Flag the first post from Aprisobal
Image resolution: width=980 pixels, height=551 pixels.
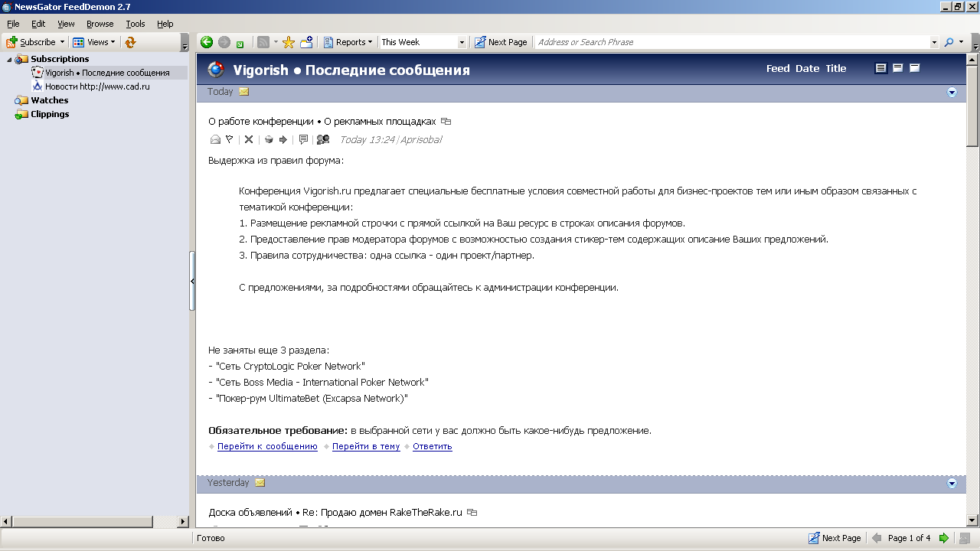229,139
